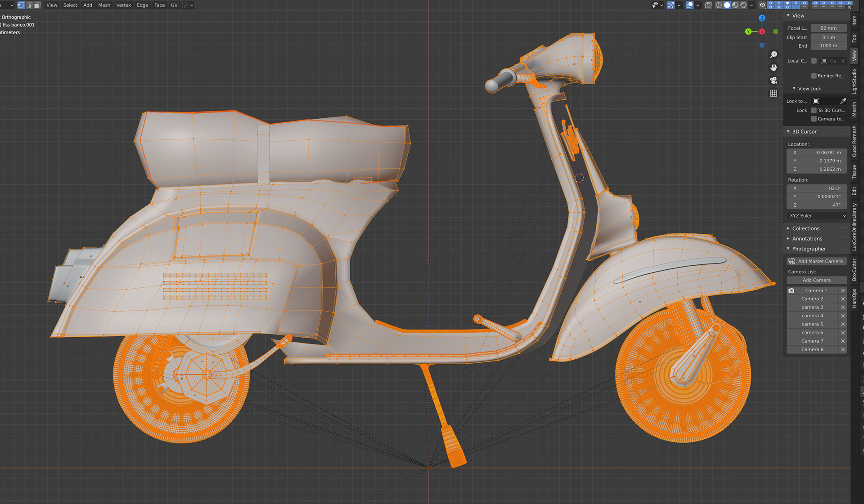The image size is (864, 504).
Task: Click the eyedropper in Lock to Object
Action: (x=843, y=101)
